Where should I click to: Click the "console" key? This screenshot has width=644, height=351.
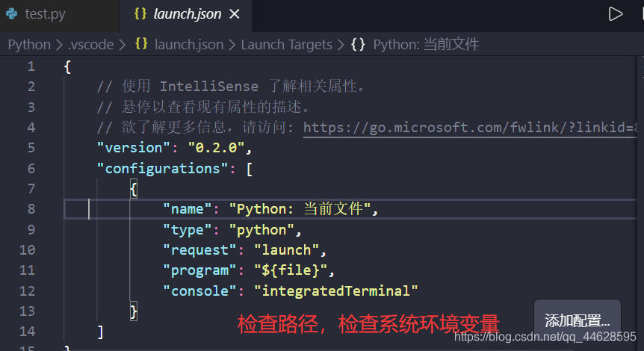(199, 291)
